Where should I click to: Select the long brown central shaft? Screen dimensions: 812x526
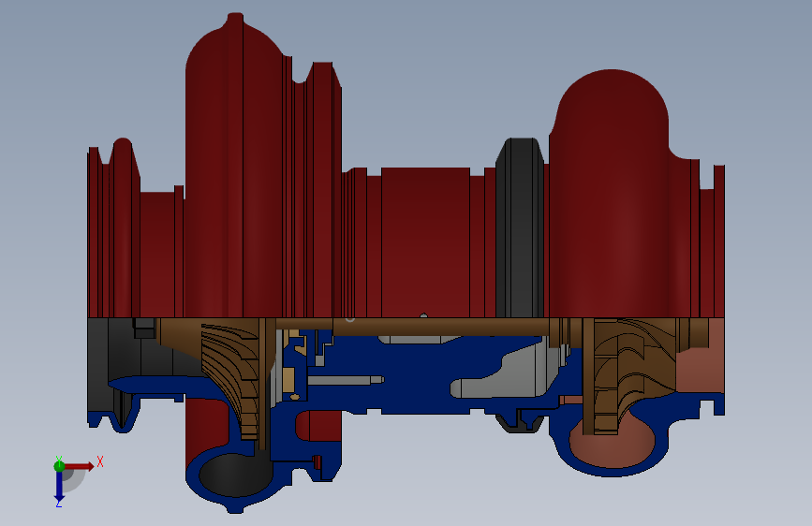point(440,327)
